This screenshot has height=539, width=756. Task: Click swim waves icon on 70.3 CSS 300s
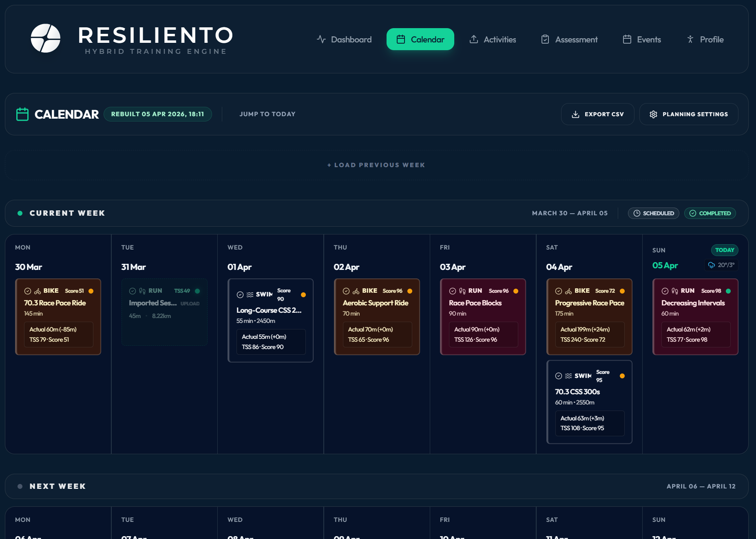568,376
